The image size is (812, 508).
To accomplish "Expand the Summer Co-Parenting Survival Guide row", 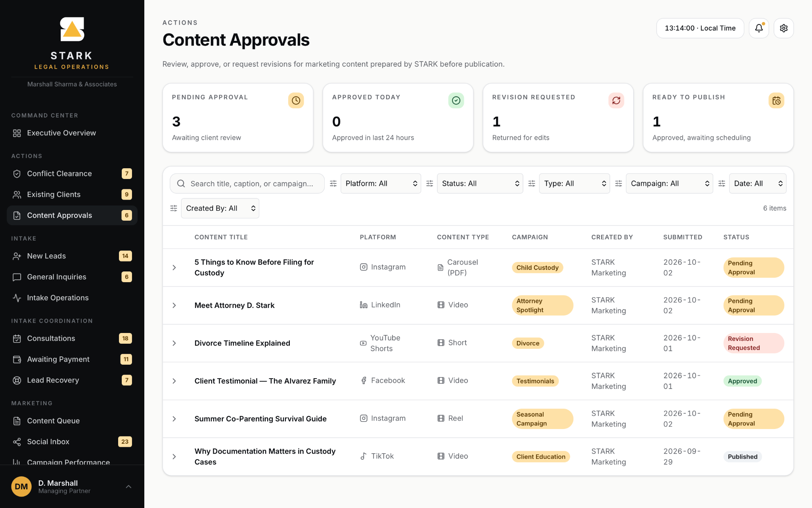I will point(174,419).
